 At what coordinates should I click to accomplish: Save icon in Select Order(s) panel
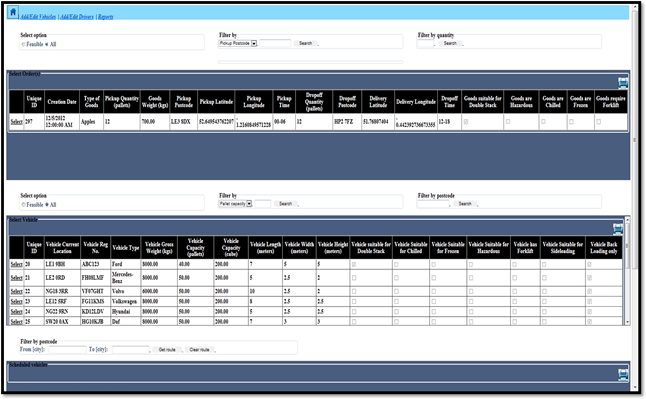click(x=623, y=83)
